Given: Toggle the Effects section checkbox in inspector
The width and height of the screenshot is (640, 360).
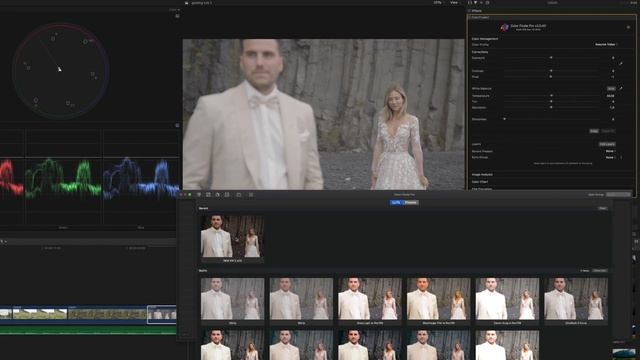Looking at the screenshot, I should 469,11.
